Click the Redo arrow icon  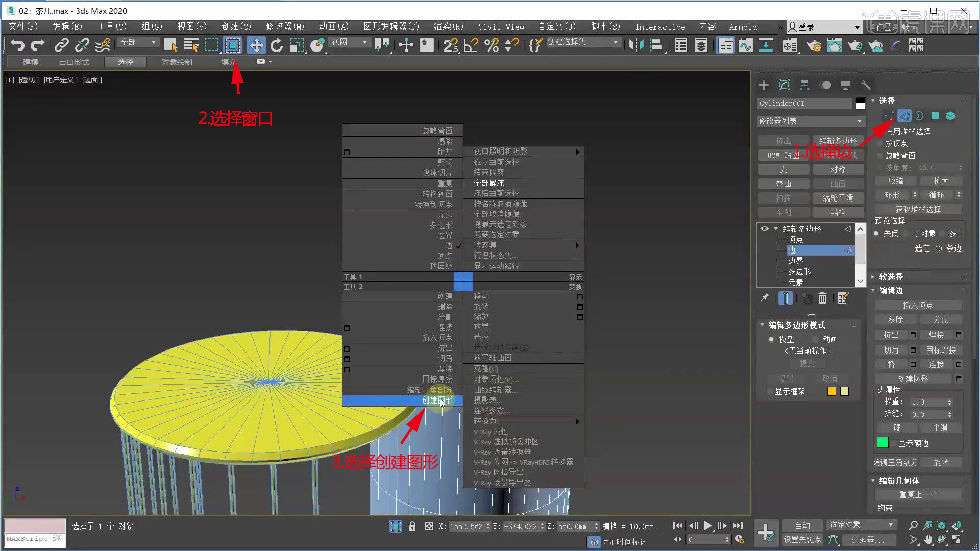(x=38, y=45)
